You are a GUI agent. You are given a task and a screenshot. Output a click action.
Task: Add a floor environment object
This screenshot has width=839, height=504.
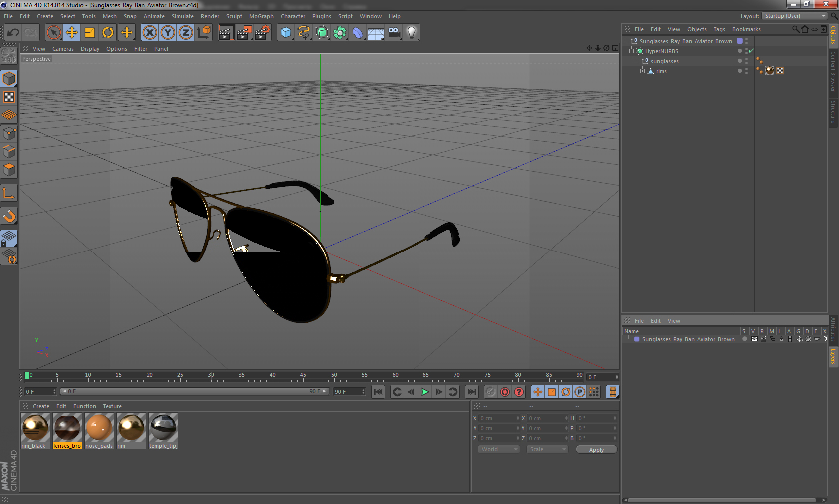(376, 33)
